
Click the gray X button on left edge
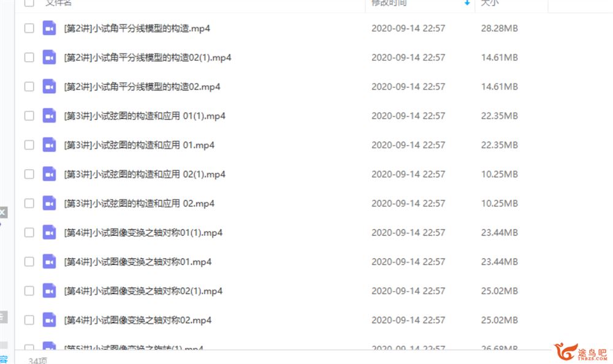point(2,212)
